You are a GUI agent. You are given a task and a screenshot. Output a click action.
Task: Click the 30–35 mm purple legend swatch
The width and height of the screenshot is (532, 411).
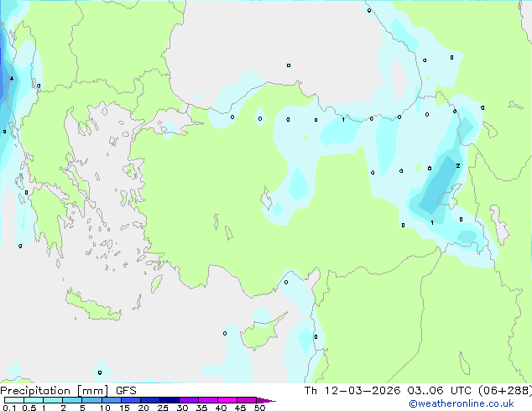[189, 400]
